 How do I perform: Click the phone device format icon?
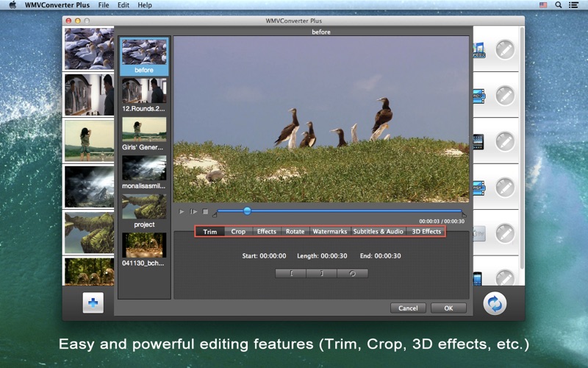477,279
